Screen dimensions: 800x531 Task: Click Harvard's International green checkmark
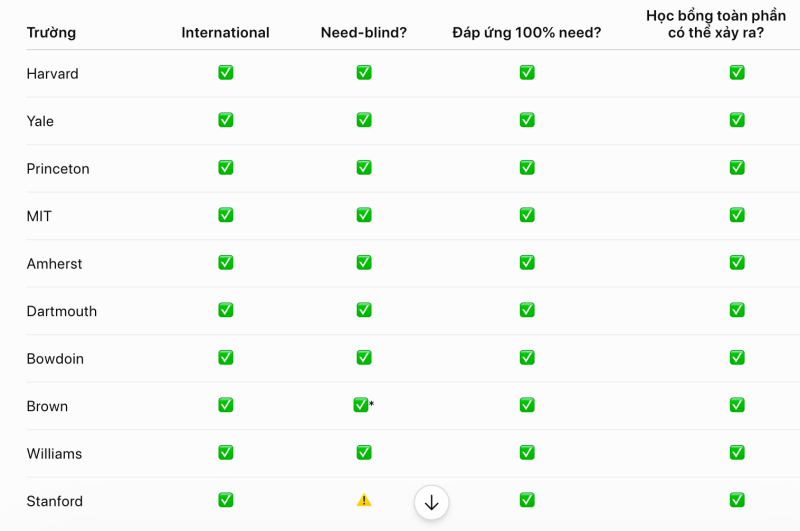click(226, 72)
